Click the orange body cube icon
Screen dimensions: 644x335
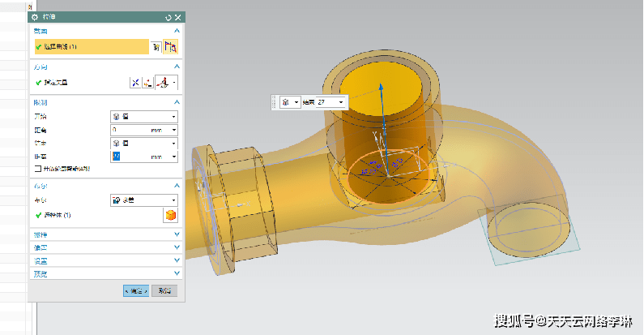point(170,215)
